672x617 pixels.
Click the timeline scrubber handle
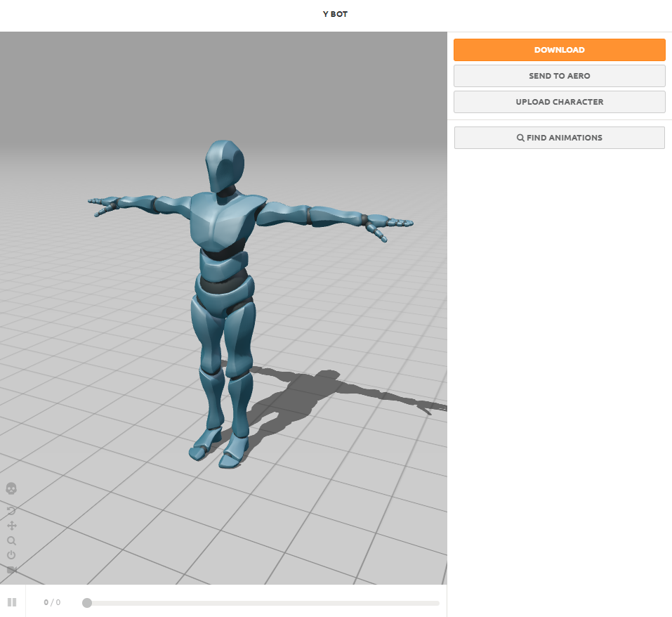point(87,603)
